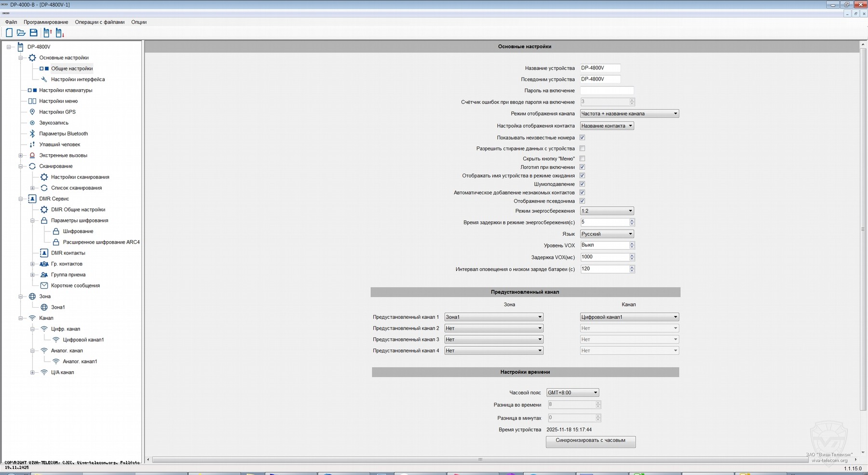Toggle the Шумоподавление checkbox
This screenshot has width=868, height=475.
pyautogui.click(x=582, y=184)
